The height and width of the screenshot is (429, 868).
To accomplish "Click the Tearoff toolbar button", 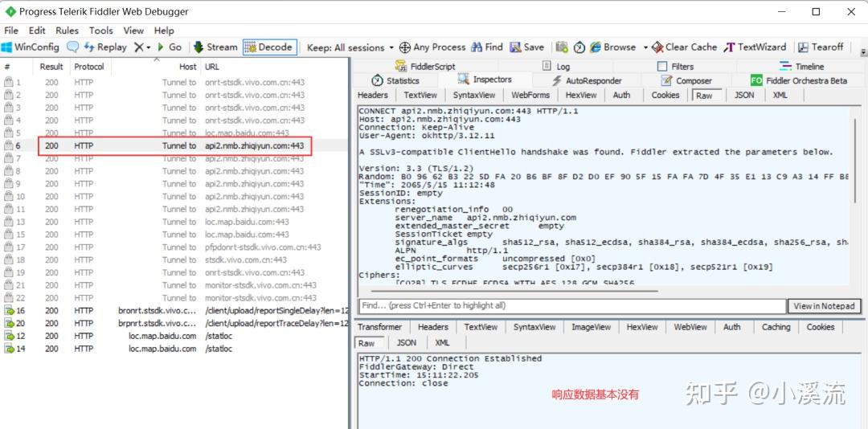I will point(821,47).
